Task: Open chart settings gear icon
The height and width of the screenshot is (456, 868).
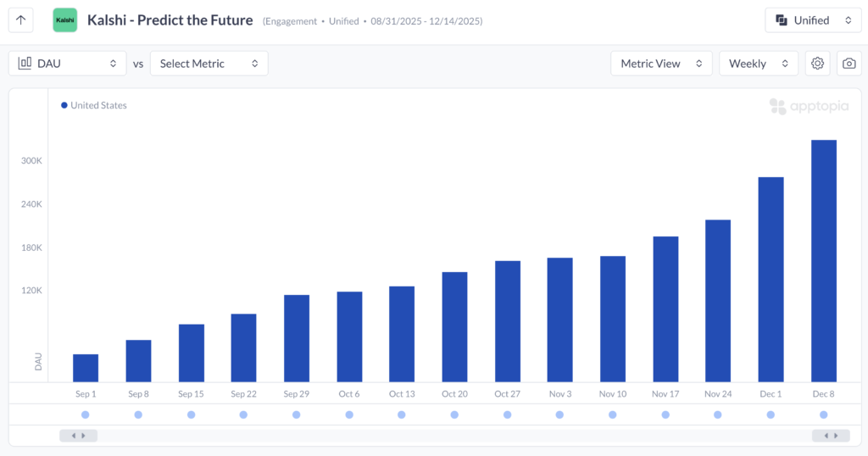Action: [817, 64]
